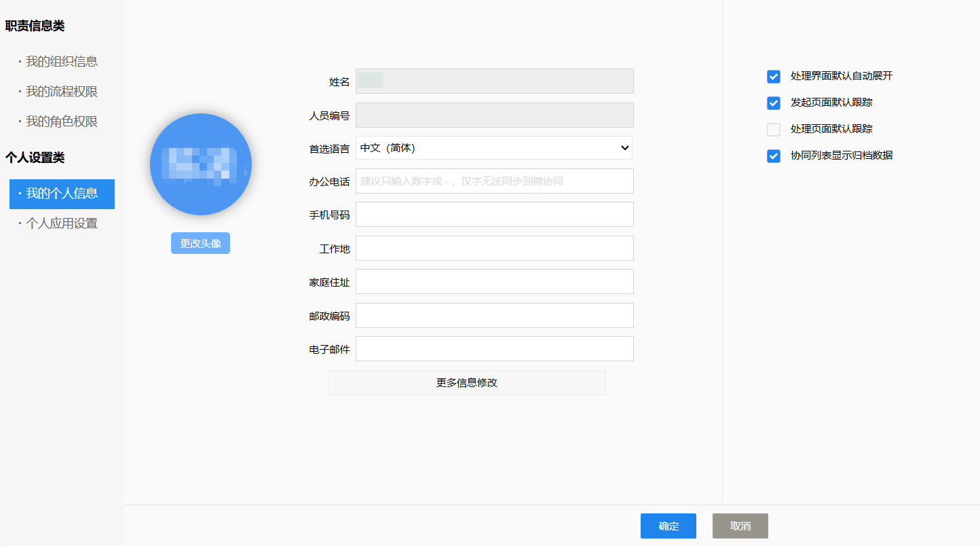The image size is (980, 546).
Task: Enable 处理页面默认跟踪 checkbox
Action: (x=774, y=130)
